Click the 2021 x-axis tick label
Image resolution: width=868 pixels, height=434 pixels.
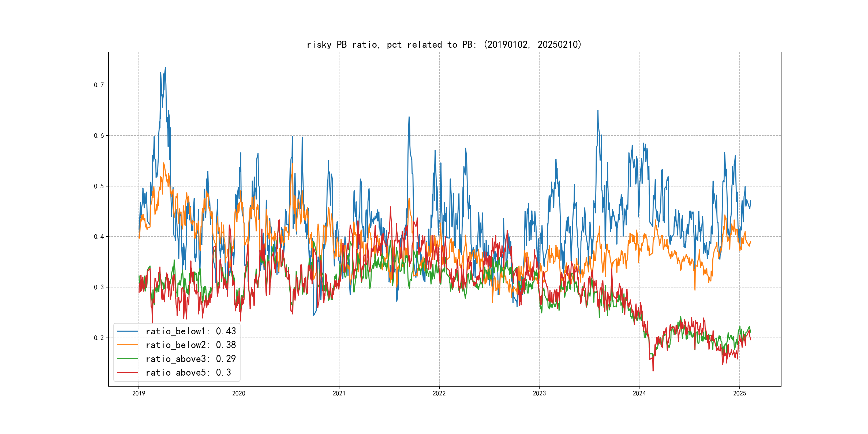(x=339, y=393)
